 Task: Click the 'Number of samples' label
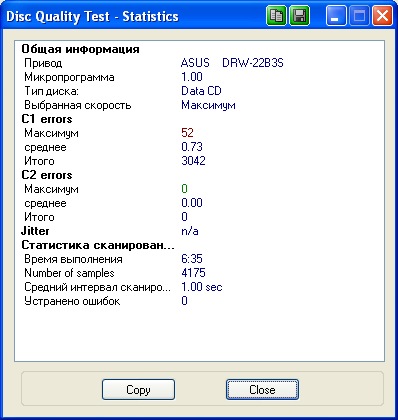(x=69, y=273)
